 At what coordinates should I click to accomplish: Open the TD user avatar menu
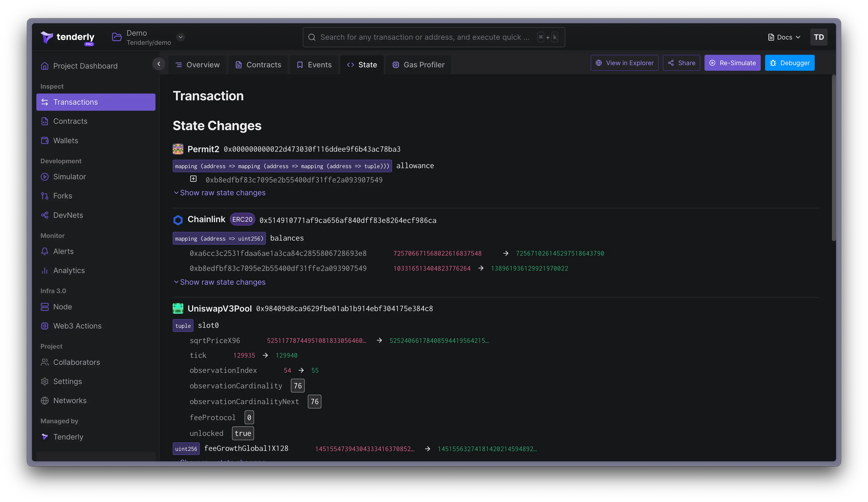pyautogui.click(x=818, y=37)
